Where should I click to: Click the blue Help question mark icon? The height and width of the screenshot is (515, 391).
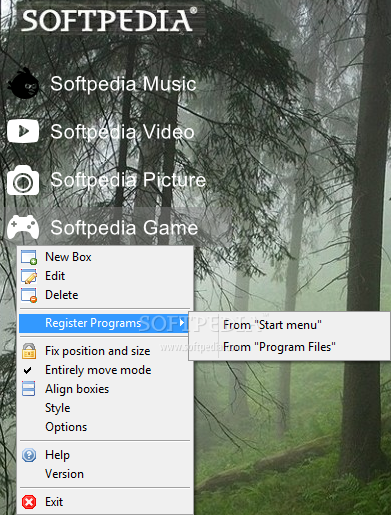click(29, 455)
